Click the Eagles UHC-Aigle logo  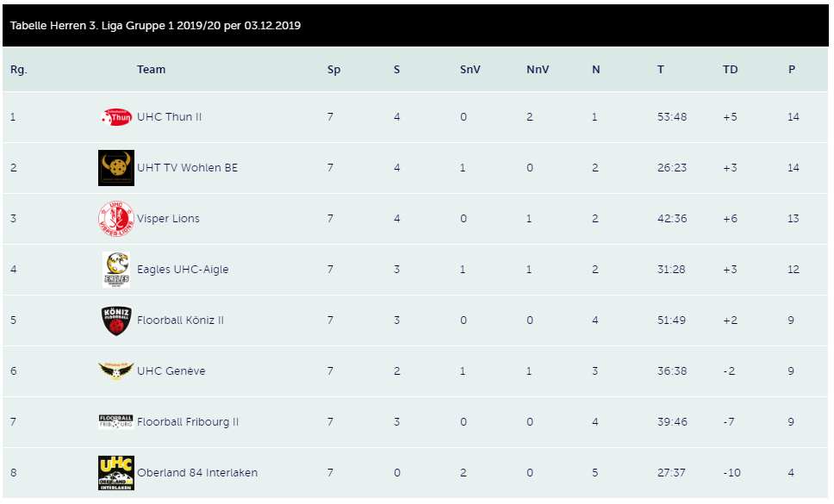pyautogui.click(x=116, y=270)
